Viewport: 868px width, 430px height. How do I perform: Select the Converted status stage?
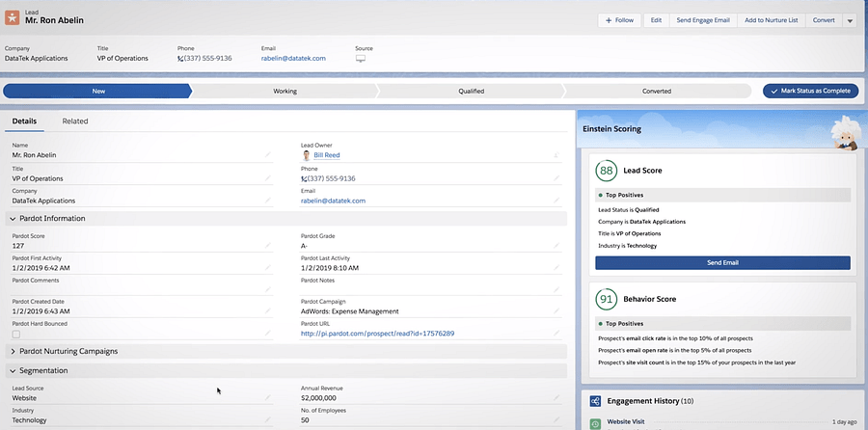click(x=657, y=92)
